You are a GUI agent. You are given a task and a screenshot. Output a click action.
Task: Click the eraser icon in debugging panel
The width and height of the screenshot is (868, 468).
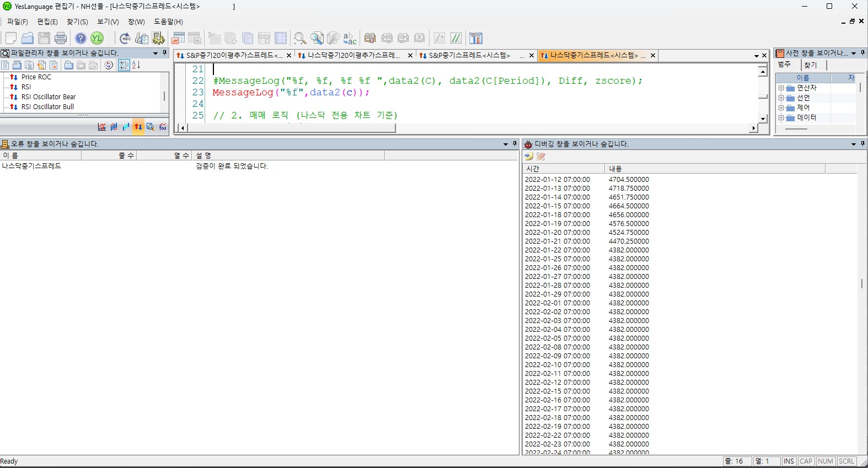[541, 157]
